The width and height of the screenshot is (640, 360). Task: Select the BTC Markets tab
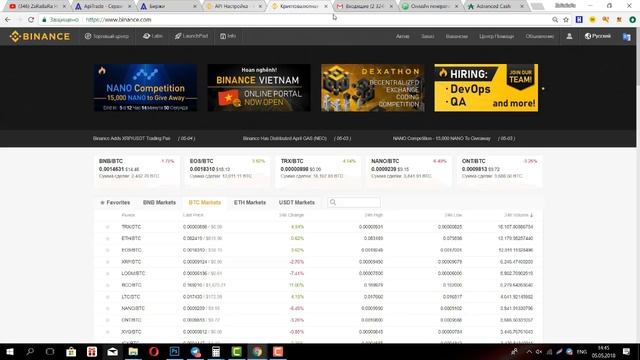pos(204,202)
